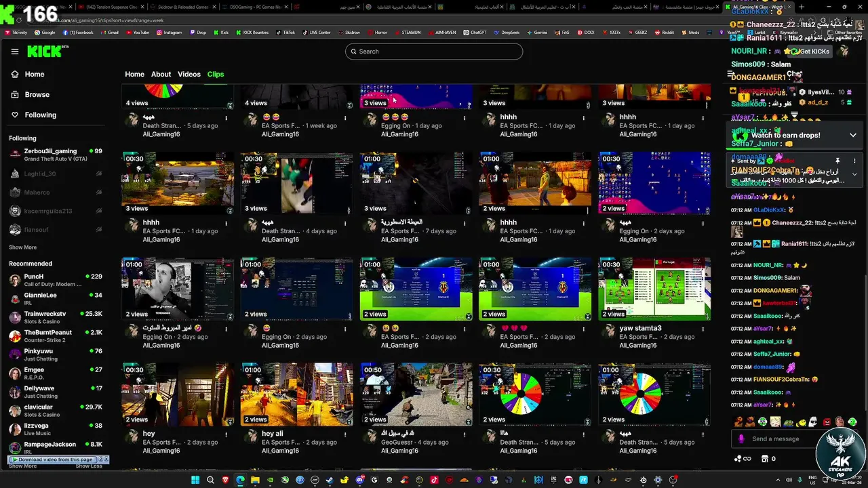Image resolution: width=868 pixels, height=488 pixels.
Task: Switch to the Skidrow & Reloaded browser tab
Action: [x=182, y=7]
